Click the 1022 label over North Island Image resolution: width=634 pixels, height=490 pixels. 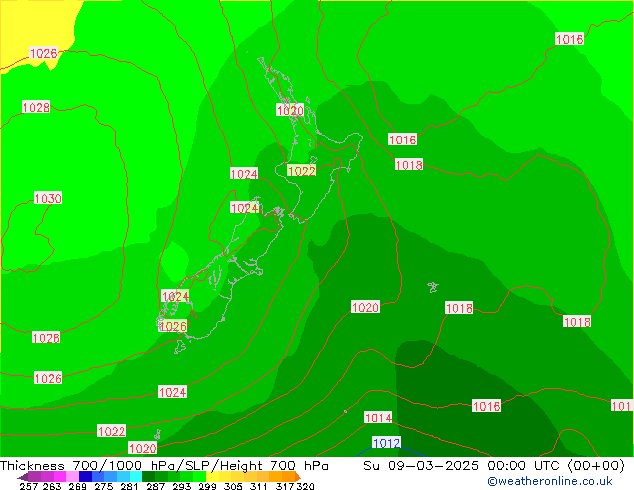click(x=302, y=171)
